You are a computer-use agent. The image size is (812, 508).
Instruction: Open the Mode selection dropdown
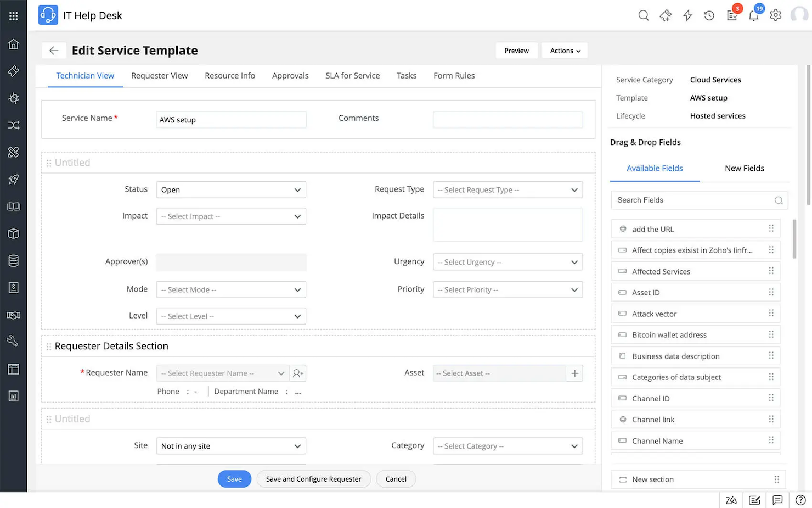click(x=230, y=289)
